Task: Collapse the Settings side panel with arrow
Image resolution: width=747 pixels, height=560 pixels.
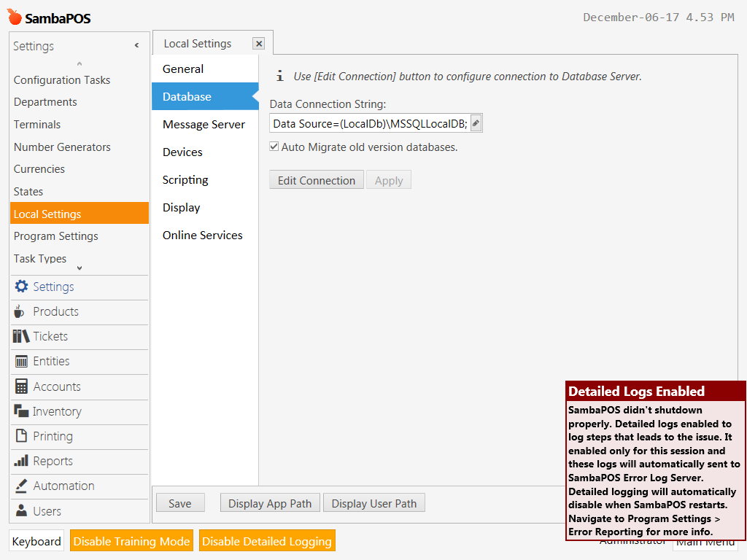Action: 136,45
